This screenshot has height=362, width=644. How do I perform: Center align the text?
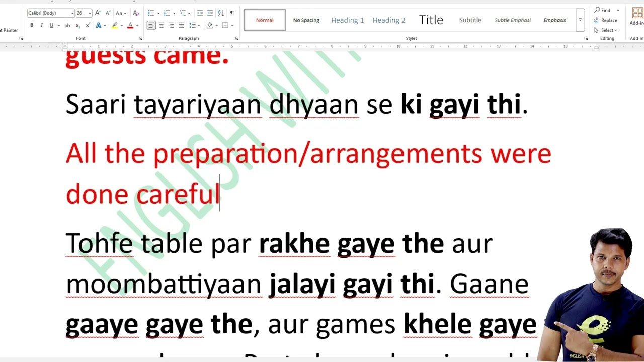[x=162, y=25]
